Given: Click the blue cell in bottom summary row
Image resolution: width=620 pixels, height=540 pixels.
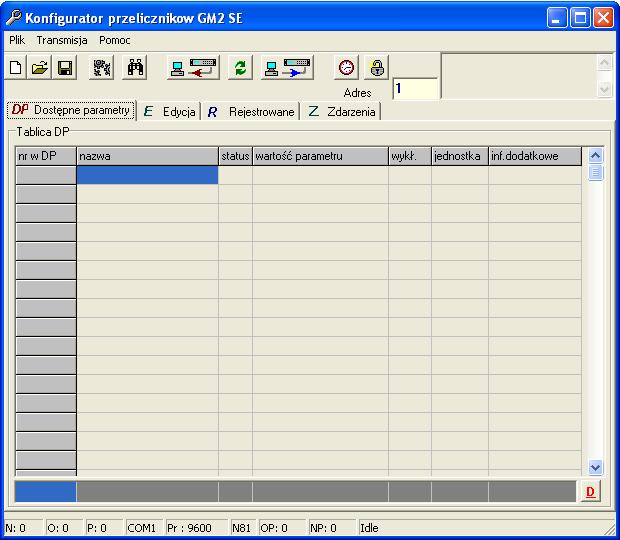Looking at the screenshot, I should pyautogui.click(x=45, y=492).
